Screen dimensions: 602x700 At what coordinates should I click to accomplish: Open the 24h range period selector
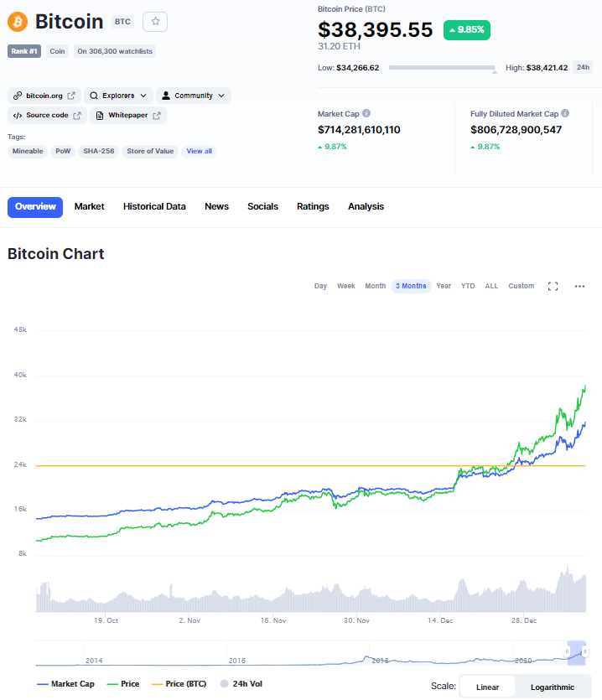pos(583,67)
